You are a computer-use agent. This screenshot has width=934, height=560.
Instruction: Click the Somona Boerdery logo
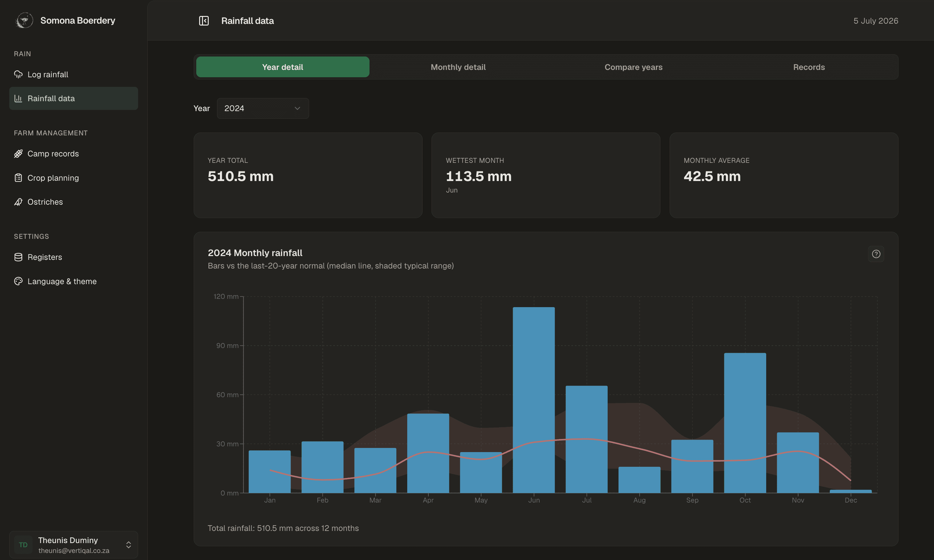click(x=24, y=20)
